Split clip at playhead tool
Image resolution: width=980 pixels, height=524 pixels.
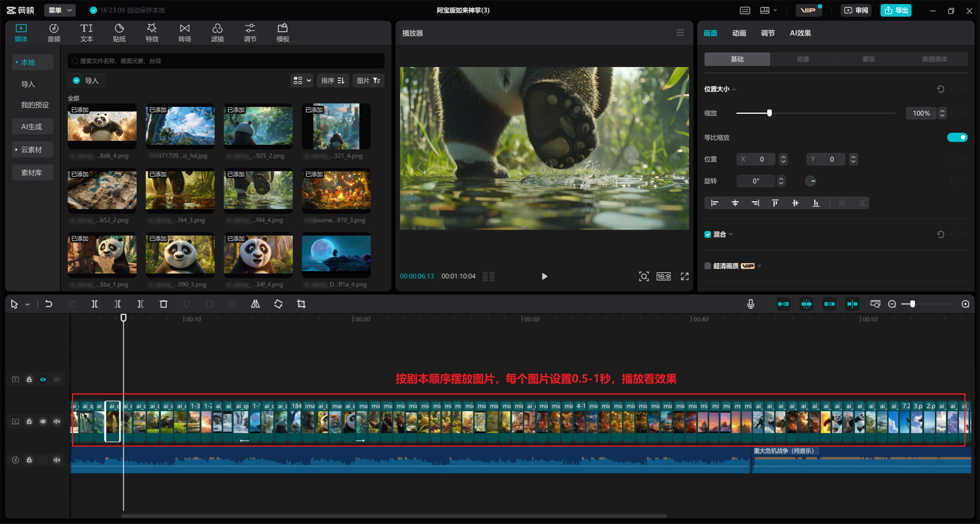click(x=95, y=304)
